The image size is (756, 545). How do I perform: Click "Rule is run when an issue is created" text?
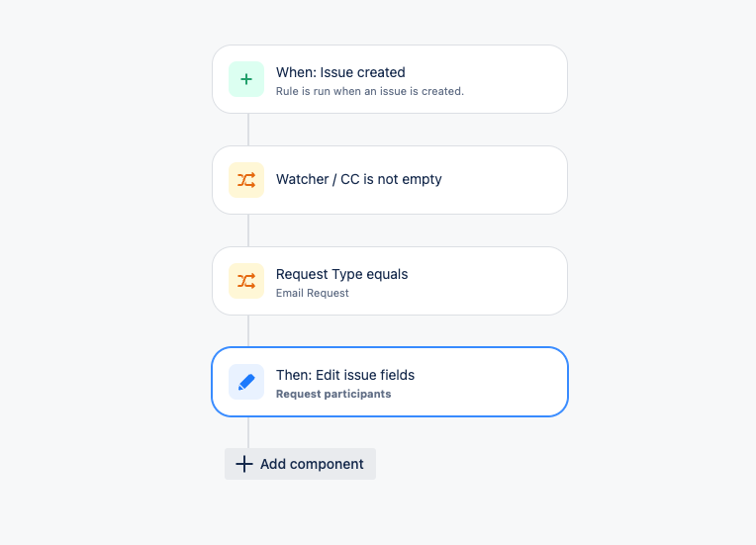370,91
